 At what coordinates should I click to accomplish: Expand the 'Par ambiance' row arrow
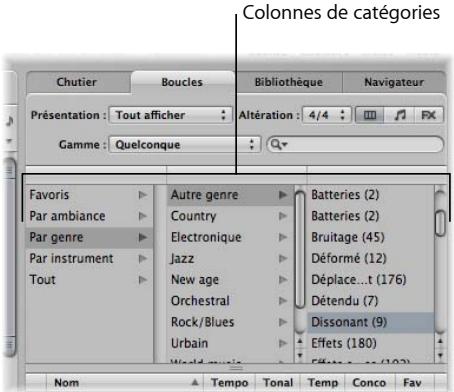(143, 216)
